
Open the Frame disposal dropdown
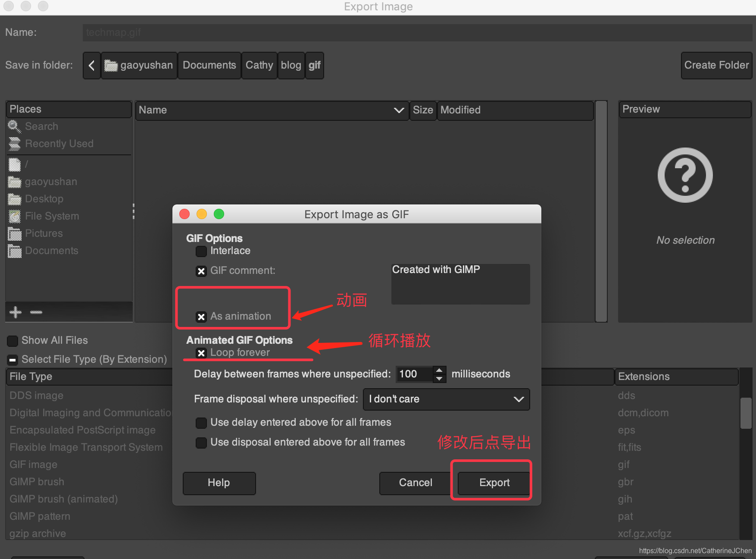point(447,399)
